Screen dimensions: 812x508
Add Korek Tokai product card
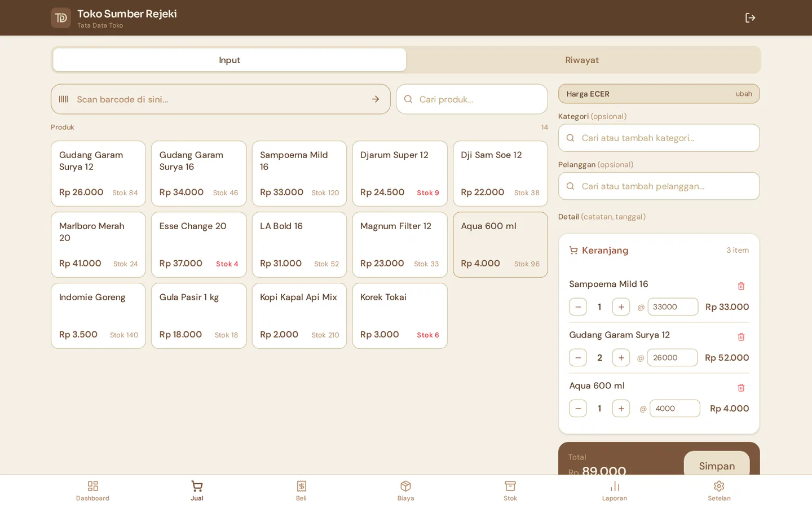click(400, 316)
